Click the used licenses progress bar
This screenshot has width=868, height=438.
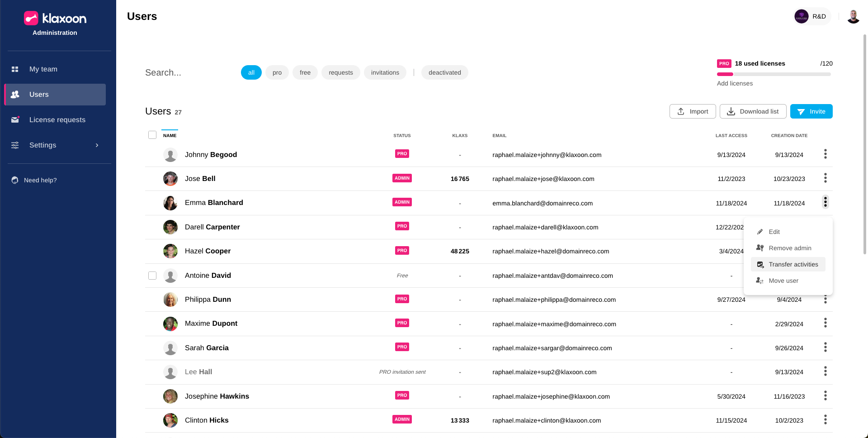click(x=774, y=74)
